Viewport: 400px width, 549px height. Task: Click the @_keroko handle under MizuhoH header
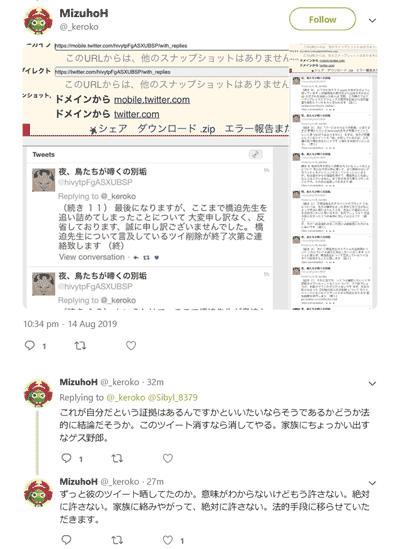click(79, 27)
